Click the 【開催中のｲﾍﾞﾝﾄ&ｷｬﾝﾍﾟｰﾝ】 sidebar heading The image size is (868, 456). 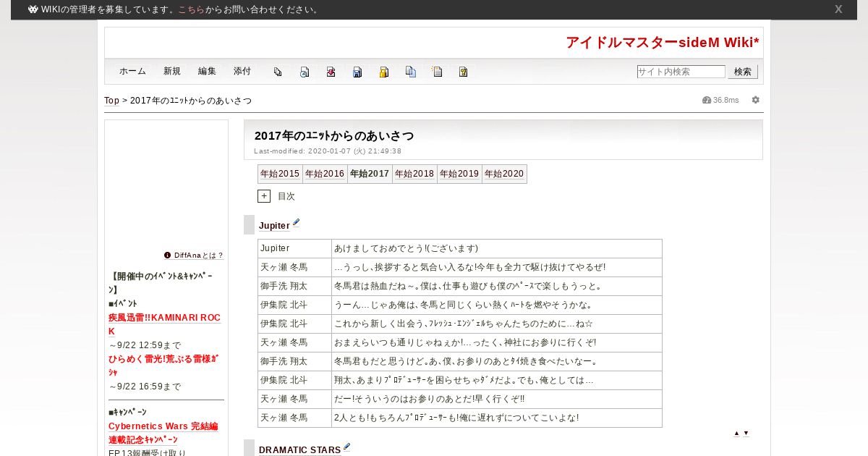(x=162, y=283)
